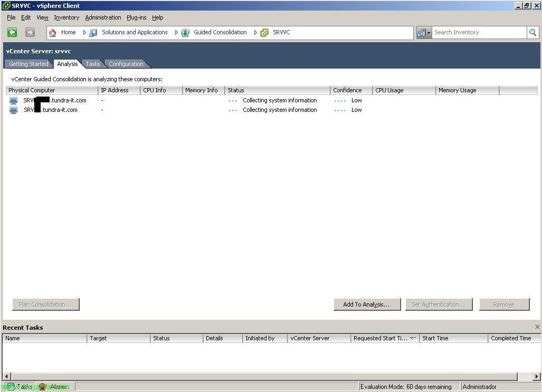Sort by the analysis Status column header
The width and height of the screenshot is (542, 392).
coord(278,90)
